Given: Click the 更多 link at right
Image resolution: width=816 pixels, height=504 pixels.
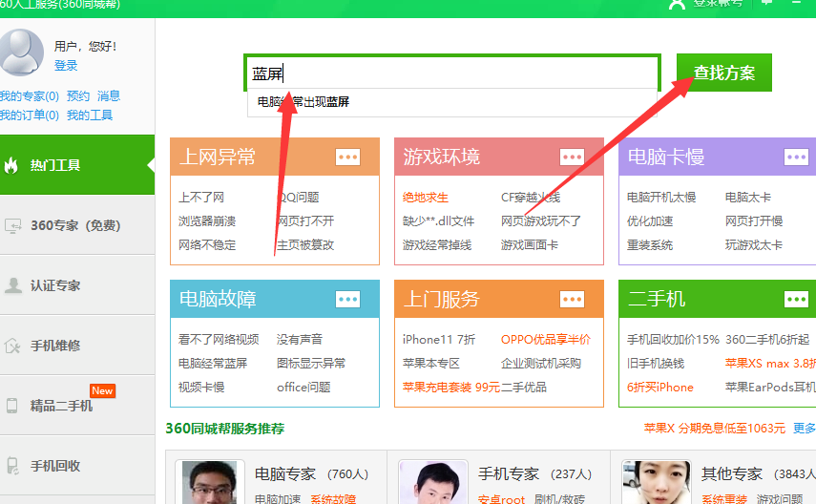Looking at the screenshot, I should point(805,429).
